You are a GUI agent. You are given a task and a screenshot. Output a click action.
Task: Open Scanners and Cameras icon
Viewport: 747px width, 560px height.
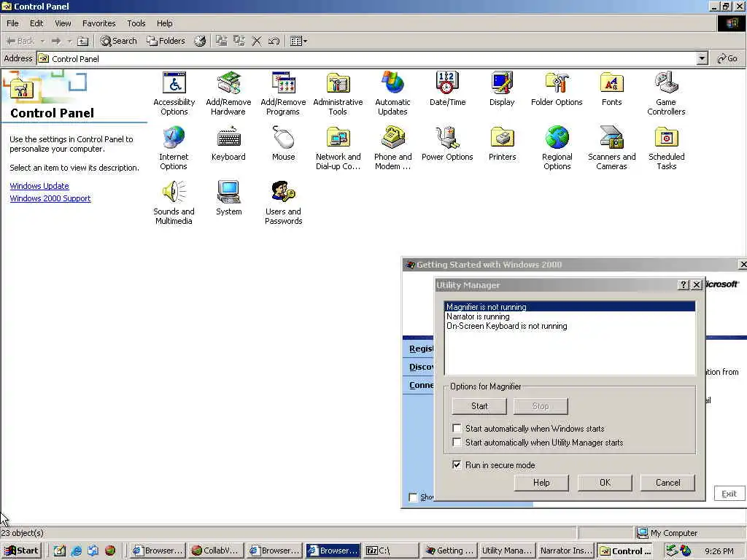tap(612, 148)
